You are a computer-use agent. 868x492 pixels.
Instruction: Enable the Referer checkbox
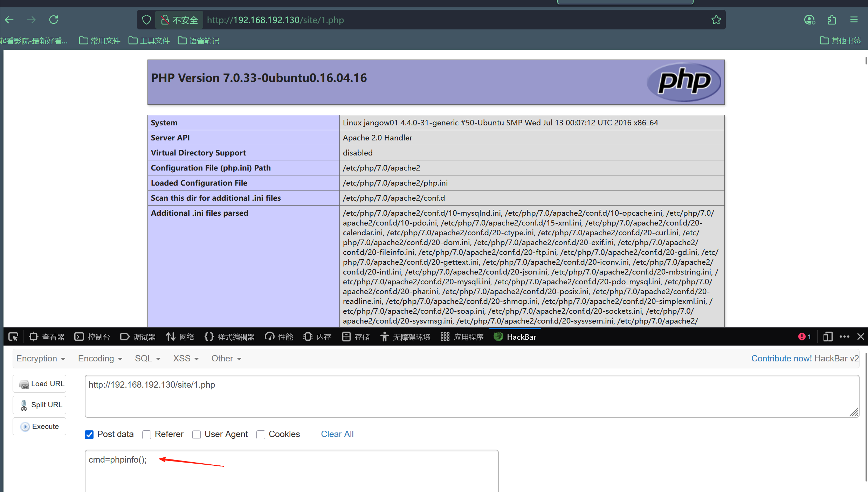click(x=146, y=435)
